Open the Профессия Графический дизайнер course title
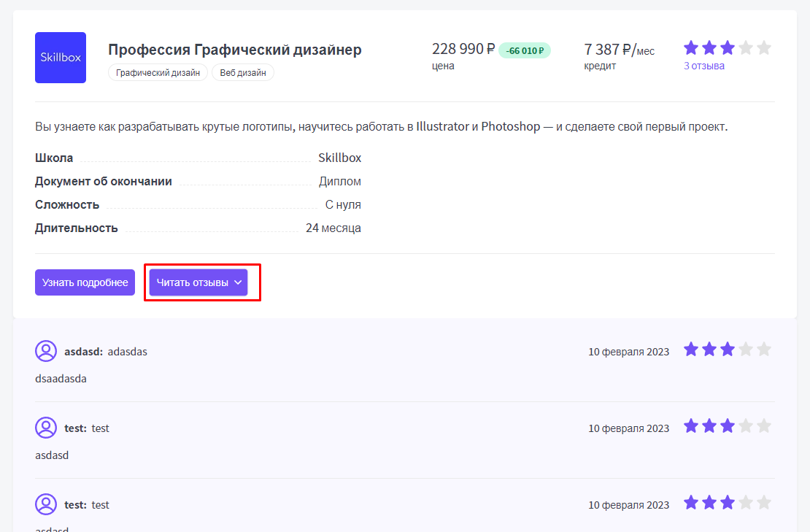This screenshot has height=532, width=810. click(234, 50)
